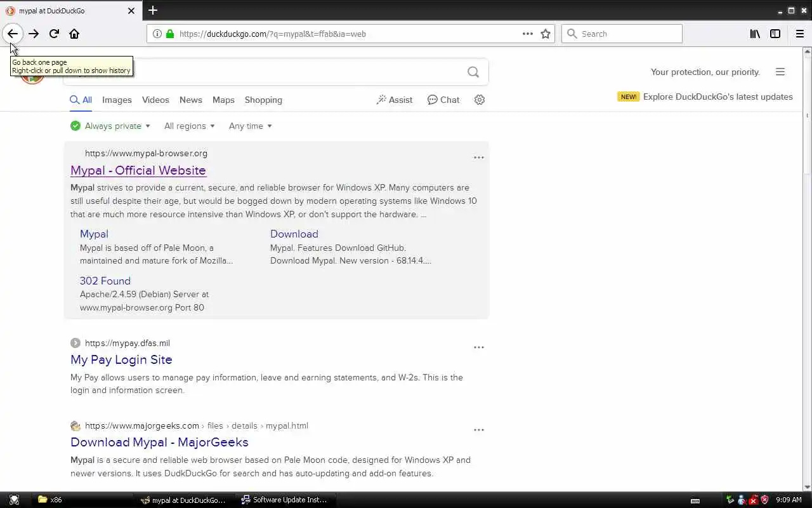The width and height of the screenshot is (812, 508).
Task: Open the browser hamburger menu
Action: click(800, 34)
